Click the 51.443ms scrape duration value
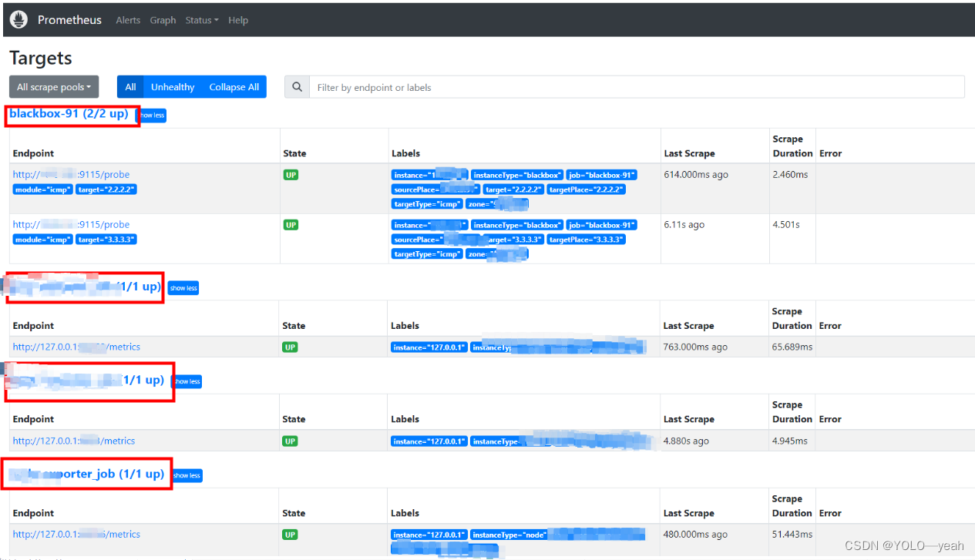The height and width of the screenshot is (560, 975). click(x=792, y=534)
